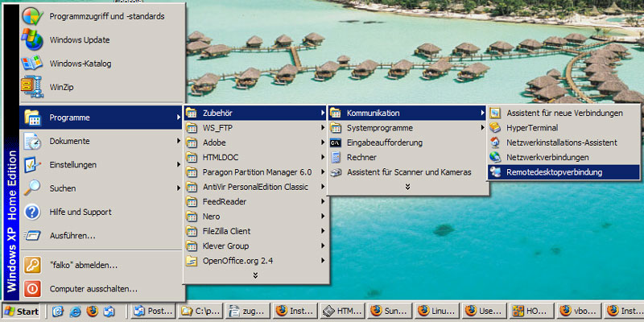The width and height of the screenshot is (644, 322).
Task: Open Paragon Partition Manager 6.0 folder
Action: point(255,172)
